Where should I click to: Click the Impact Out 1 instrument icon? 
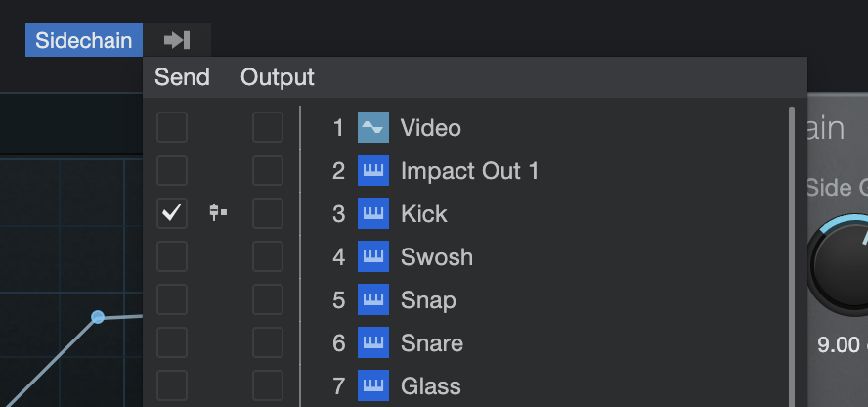click(x=373, y=170)
